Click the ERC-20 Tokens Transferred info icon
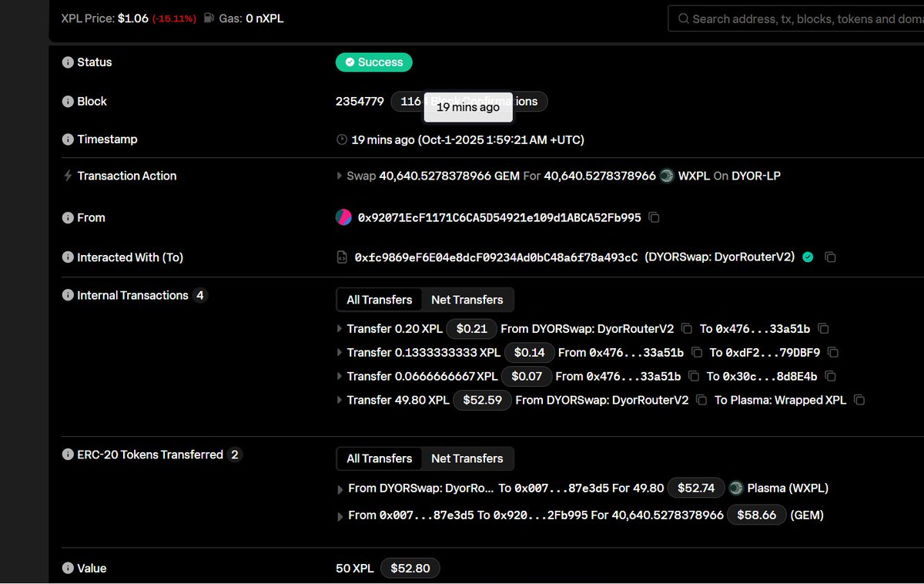Viewport: 924px width, 584px height. [68, 455]
